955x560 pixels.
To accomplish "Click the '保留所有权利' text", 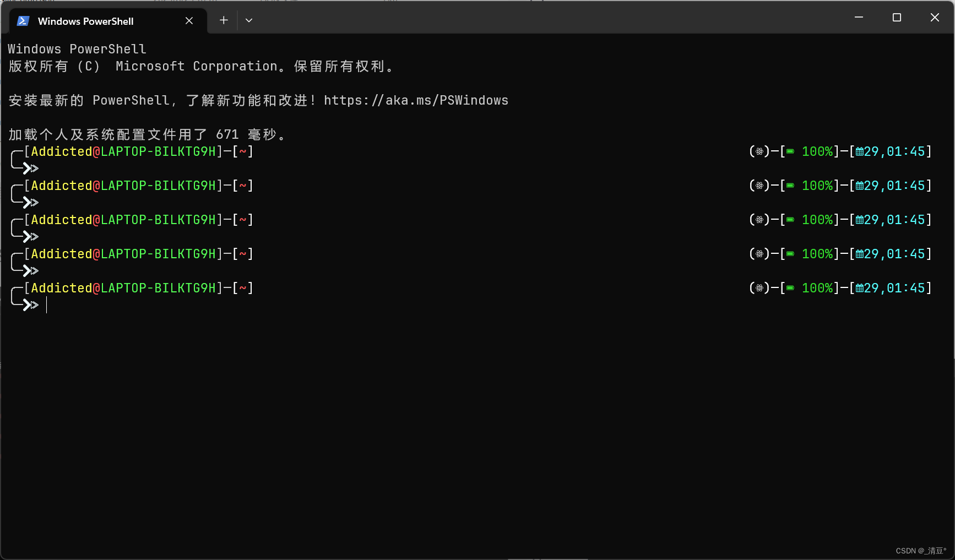I will 339,66.
